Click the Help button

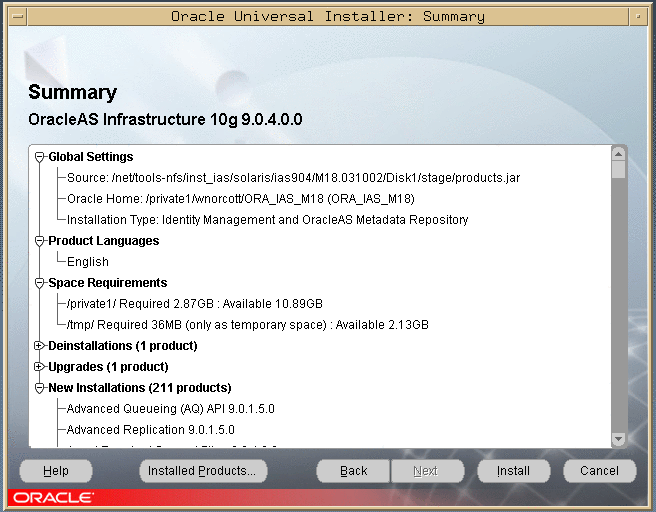click(56, 471)
